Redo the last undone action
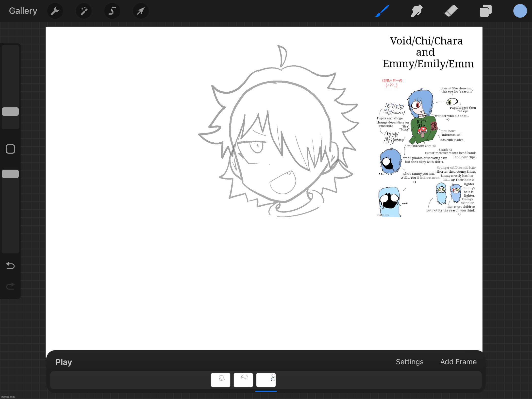 (10, 286)
